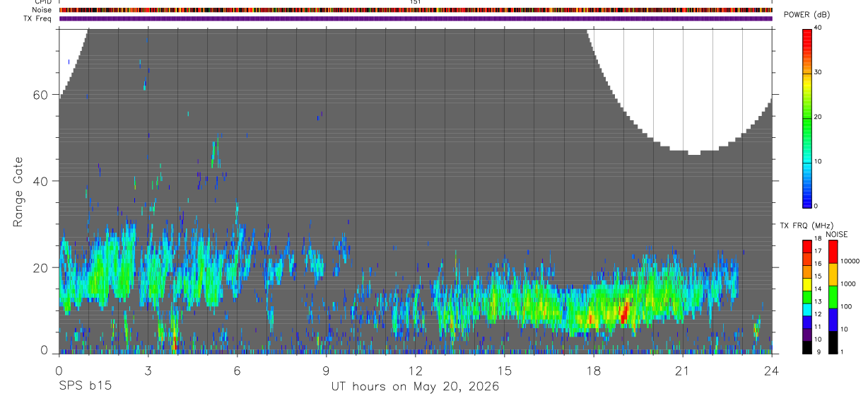Click the CPID 151 label

point(416,2)
